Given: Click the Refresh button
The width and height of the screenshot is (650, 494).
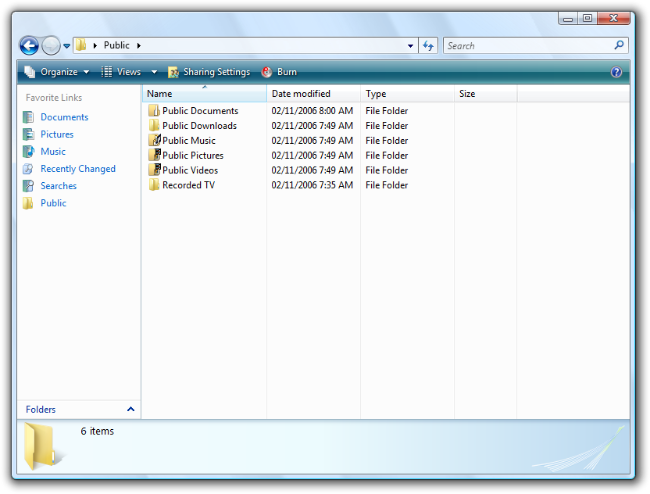Looking at the screenshot, I should (x=428, y=46).
